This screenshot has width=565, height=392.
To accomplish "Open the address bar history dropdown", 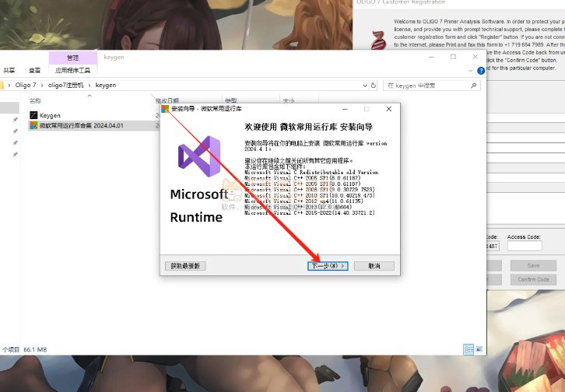I will pos(364,85).
